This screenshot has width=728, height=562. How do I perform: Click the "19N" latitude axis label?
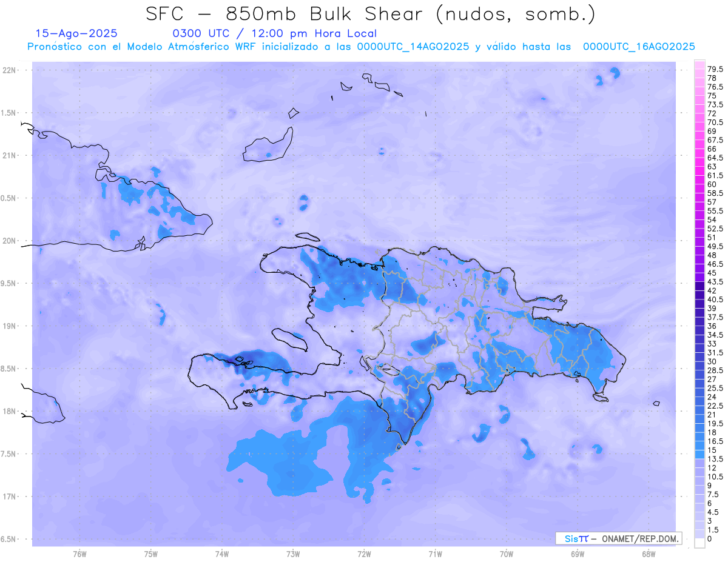10,326
